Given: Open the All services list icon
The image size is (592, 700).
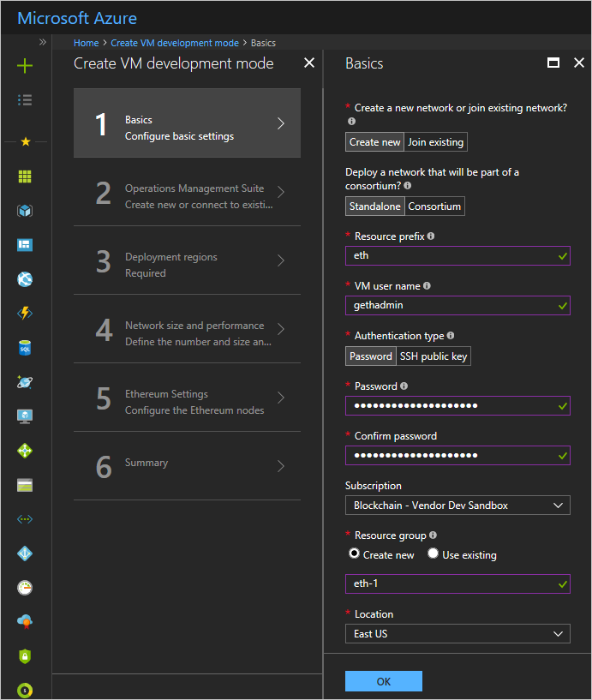Looking at the screenshot, I should [25, 100].
